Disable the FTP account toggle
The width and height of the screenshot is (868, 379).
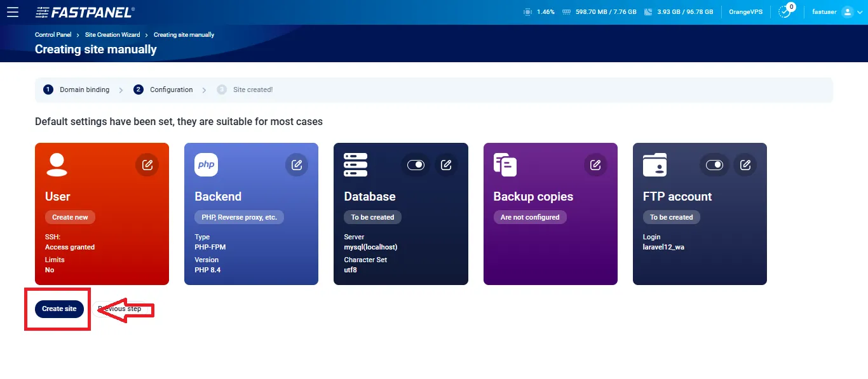point(714,164)
